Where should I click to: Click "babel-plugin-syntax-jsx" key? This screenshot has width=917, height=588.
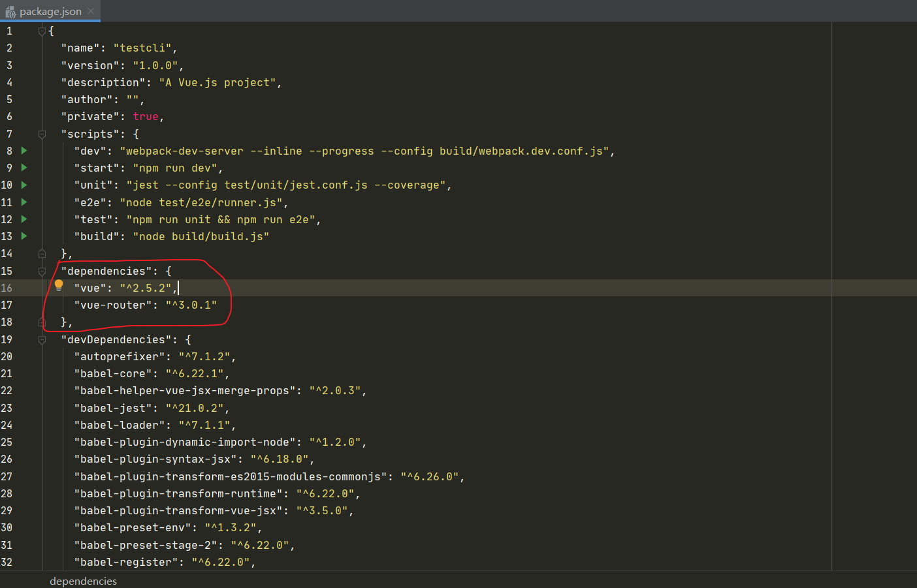tap(155, 459)
